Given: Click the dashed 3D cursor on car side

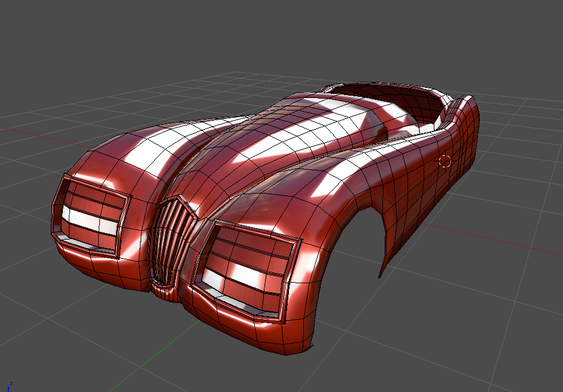Looking at the screenshot, I should [x=445, y=161].
